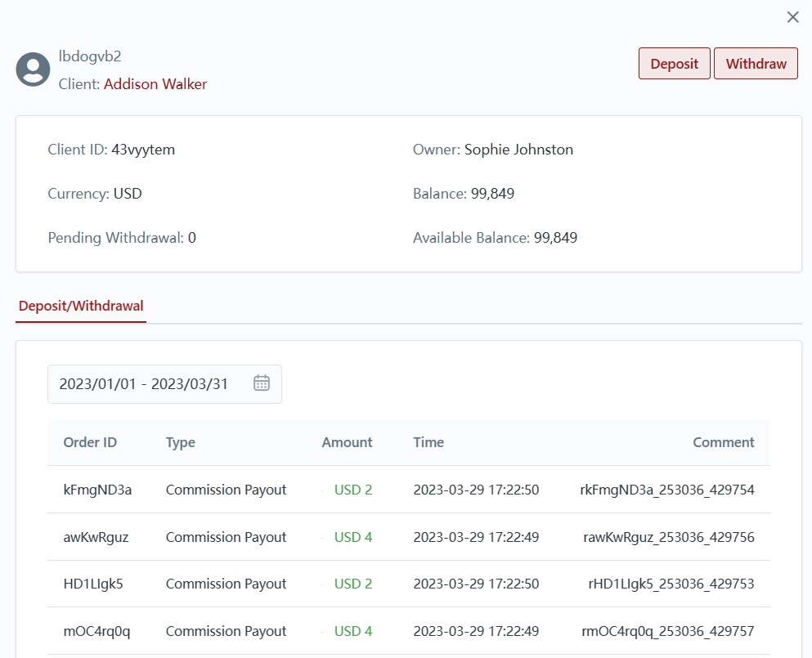
Task: Click the date range input field
Action: coord(144,384)
